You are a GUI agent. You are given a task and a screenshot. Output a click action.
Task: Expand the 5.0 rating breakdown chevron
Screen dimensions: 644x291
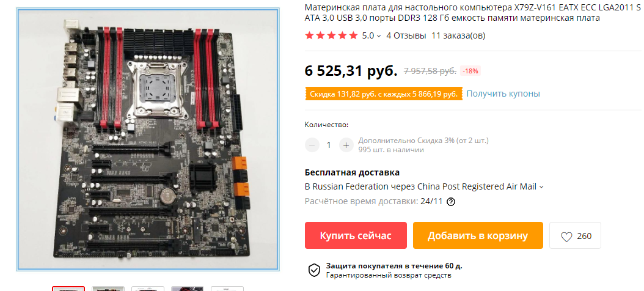[379, 35]
